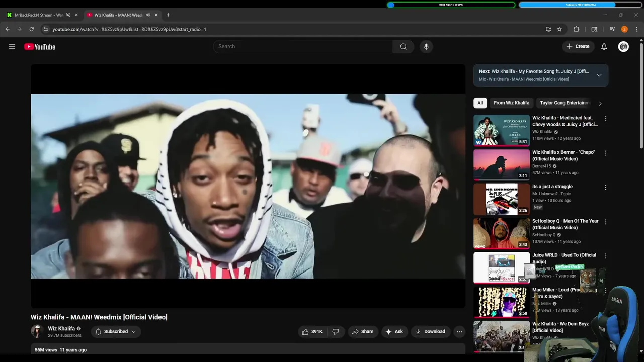Click the ScHoolboy Q channel name
The height and width of the screenshot is (362, 644).
tap(543, 235)
